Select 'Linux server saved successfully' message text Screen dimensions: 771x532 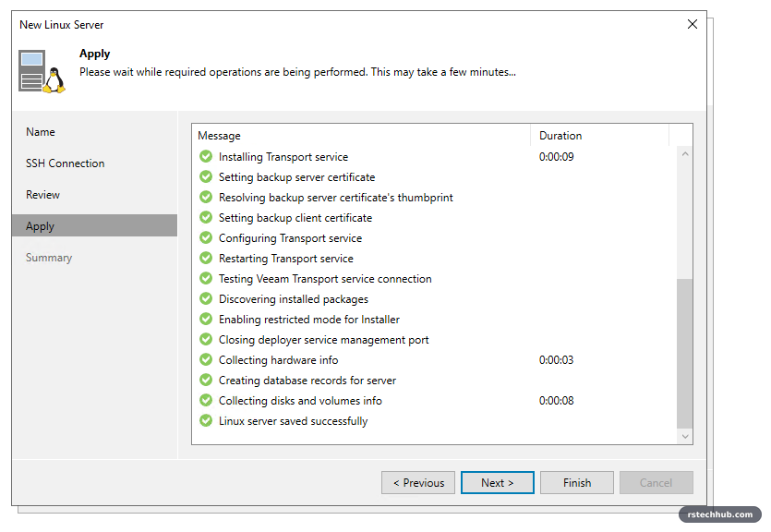tap(293, 421)
